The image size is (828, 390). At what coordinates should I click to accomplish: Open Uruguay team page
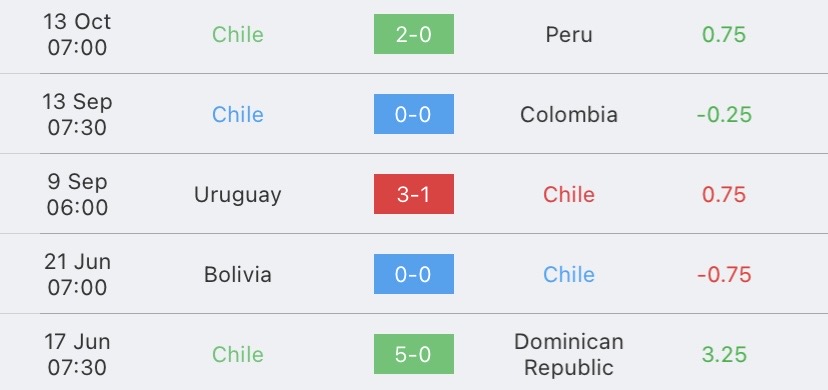click(x=238, y=195)
